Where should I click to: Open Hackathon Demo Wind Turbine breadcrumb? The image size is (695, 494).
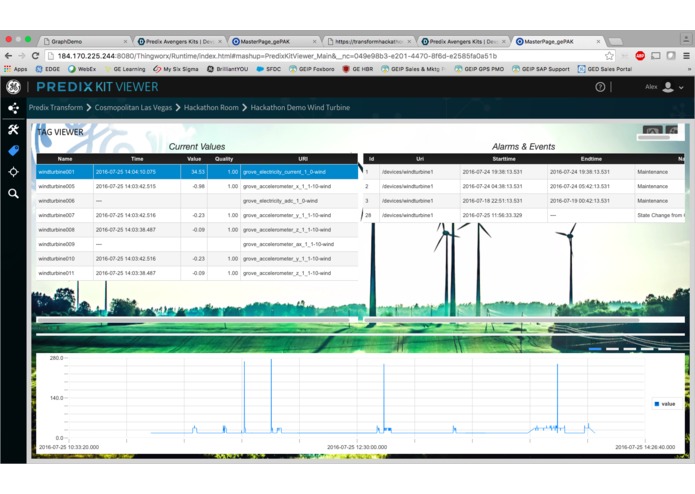point(300,108)
